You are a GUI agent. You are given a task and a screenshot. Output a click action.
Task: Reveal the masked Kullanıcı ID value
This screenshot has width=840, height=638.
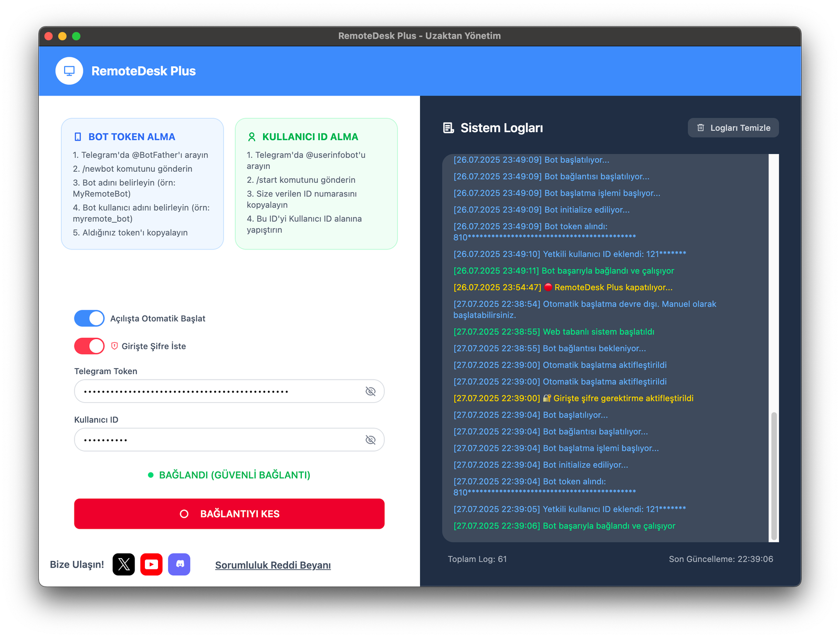tap(370, 440)
